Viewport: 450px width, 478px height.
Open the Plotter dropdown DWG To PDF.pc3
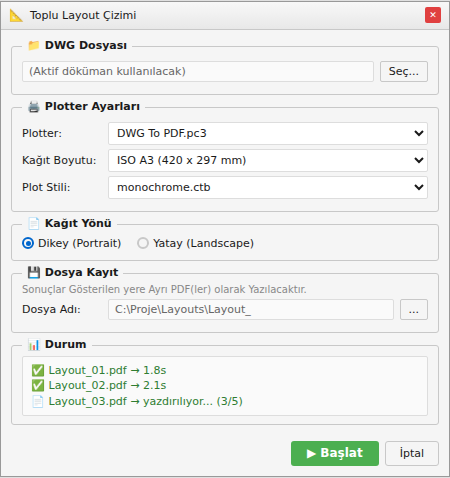click(x=268, y=133)
